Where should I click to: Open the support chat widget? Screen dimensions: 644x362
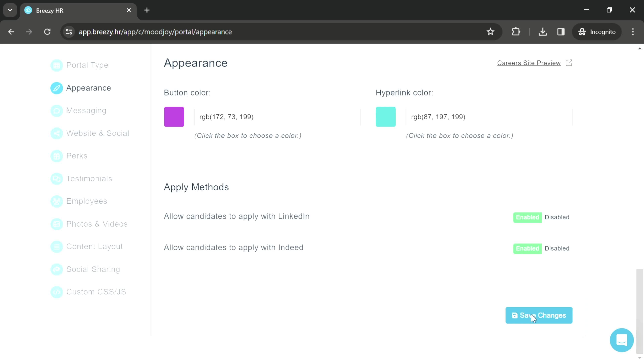click(x=622, y=340)
